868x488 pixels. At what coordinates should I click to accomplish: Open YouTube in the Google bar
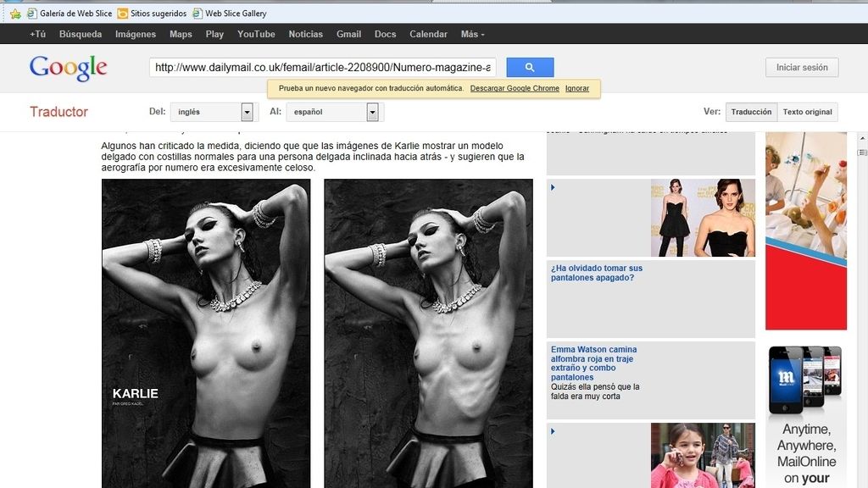coord(256,34)
